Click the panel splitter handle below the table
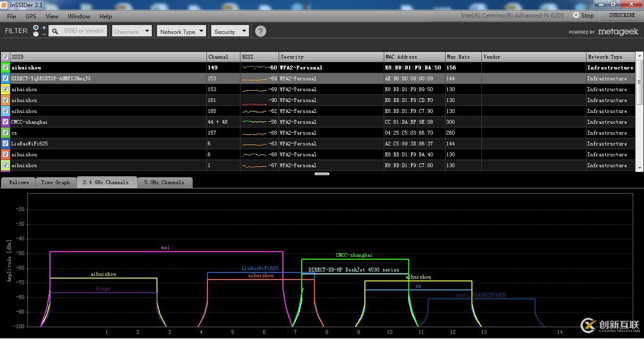The width and height of the screenshot is (644, 339). pos(322,174)
